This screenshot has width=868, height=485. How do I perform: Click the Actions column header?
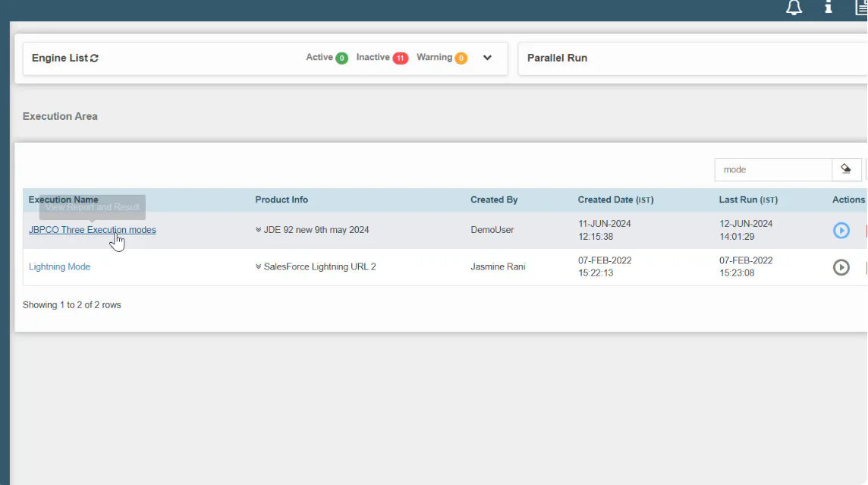pos(848,200)
